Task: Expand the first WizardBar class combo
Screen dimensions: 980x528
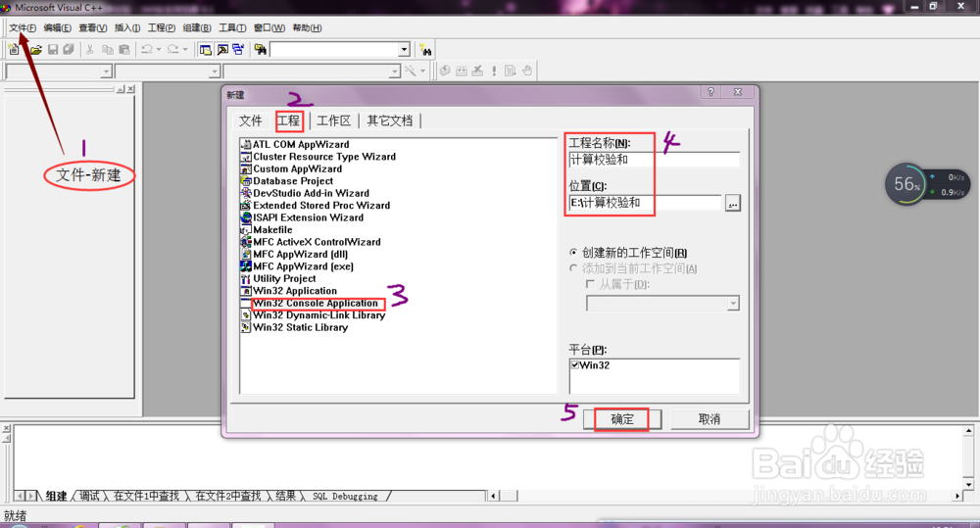Action: click(106, 72)
